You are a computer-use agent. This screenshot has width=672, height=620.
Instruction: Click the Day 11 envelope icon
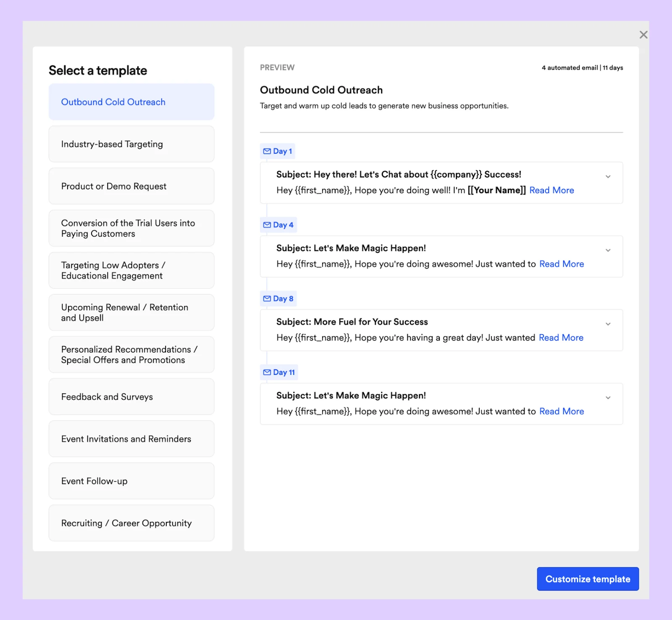click(267, 372)
